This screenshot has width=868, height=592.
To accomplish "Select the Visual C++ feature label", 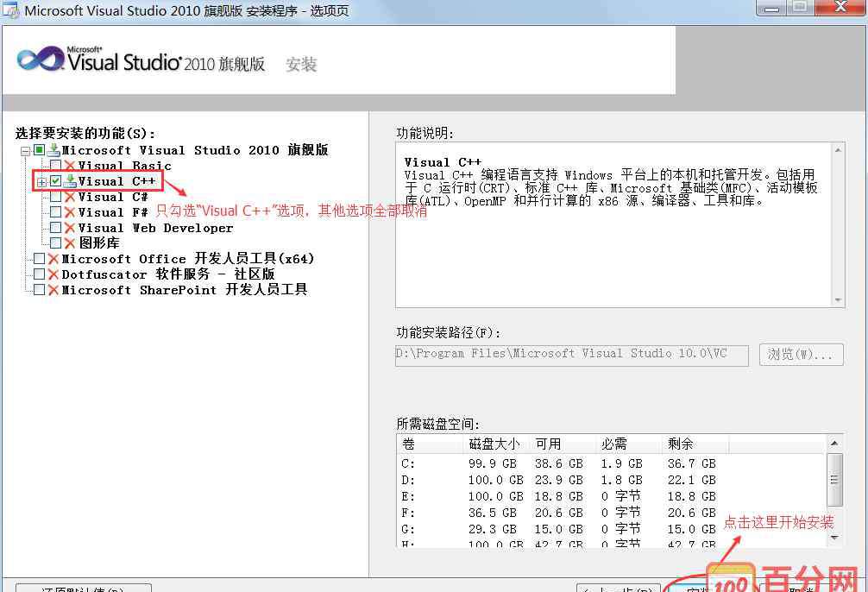I will 116,181.
